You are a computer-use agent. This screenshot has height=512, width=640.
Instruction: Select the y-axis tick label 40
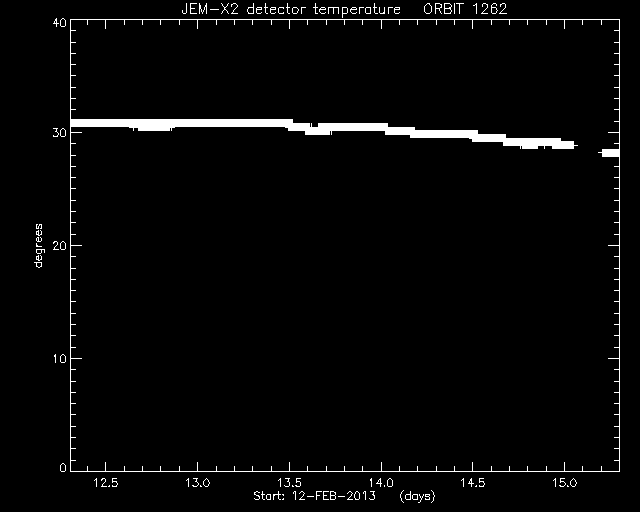pyautogui.click(x=60, y=23)
